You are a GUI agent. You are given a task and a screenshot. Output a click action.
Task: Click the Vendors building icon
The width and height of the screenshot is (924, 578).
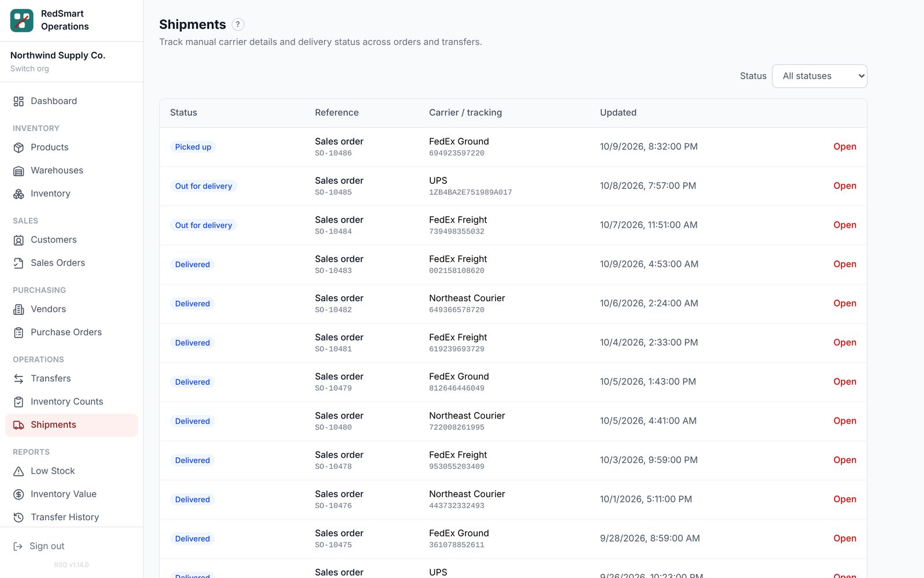[x=18, y=309]
